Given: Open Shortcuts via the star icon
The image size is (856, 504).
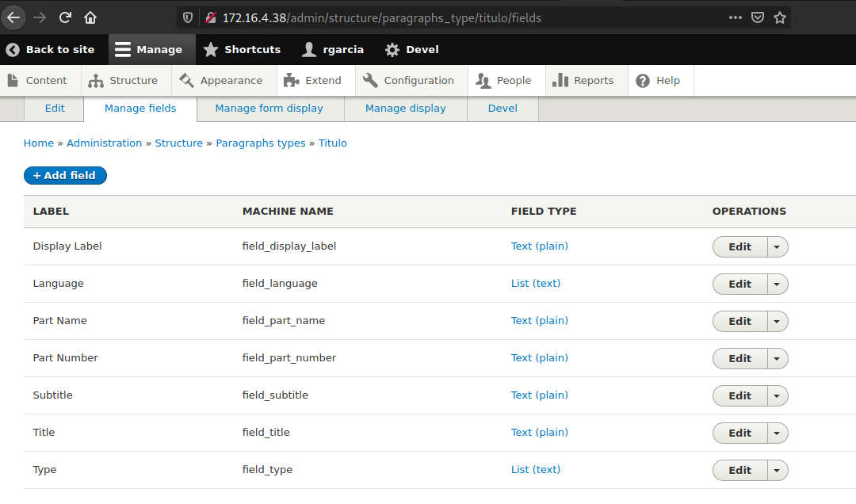Looking at the screenshot, I should tap(210, 49).
